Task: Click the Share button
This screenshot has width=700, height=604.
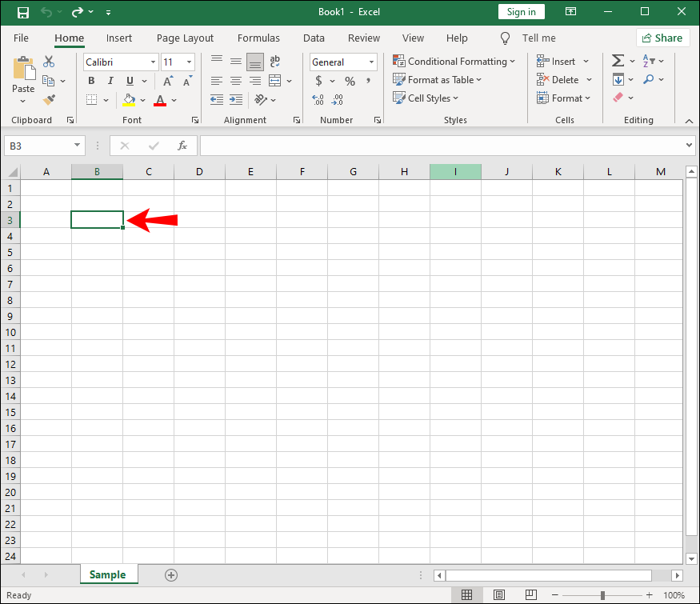Action: click(x=663, y=38)
